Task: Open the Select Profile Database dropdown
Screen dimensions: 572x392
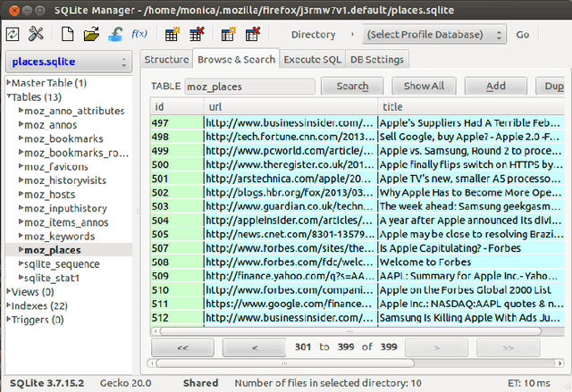Action: (x=434, y=35)
